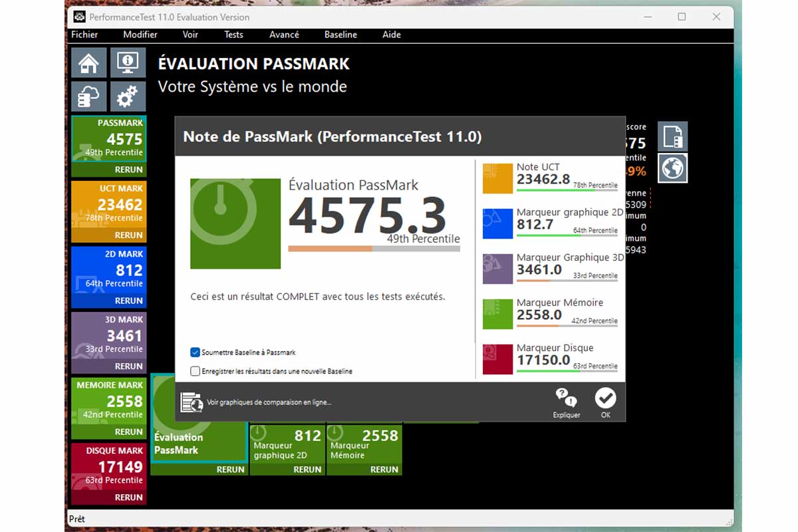Click the save results document icon
Image resolution: width=798 pixels, height=532 pixels.
673,136
